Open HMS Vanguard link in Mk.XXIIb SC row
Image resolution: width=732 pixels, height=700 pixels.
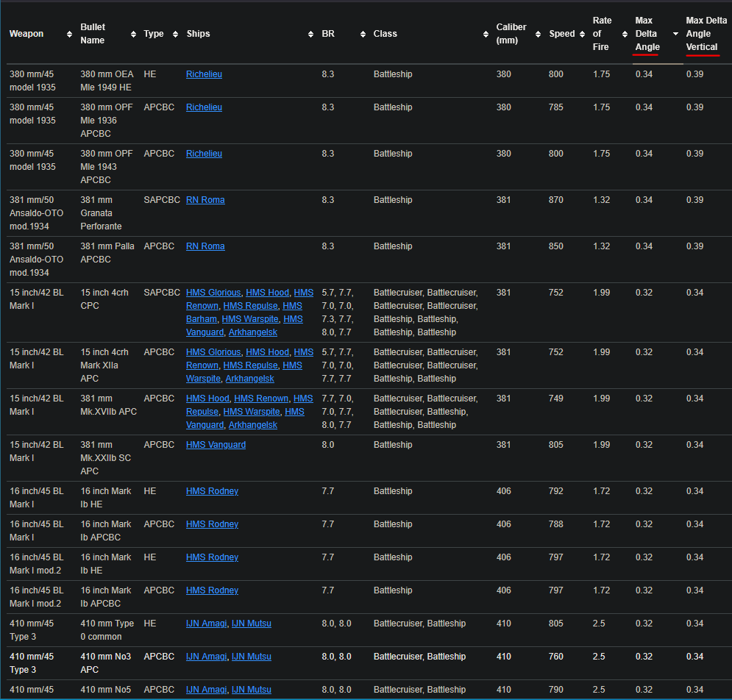point(216,445)
